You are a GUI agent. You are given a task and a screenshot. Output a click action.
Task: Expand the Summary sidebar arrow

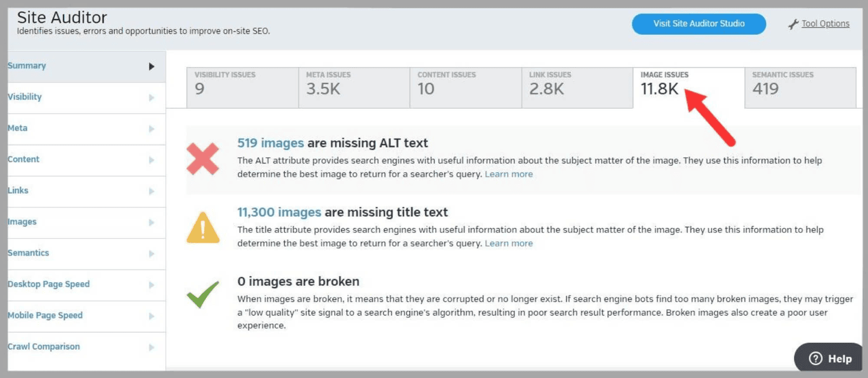pos(151,66)
